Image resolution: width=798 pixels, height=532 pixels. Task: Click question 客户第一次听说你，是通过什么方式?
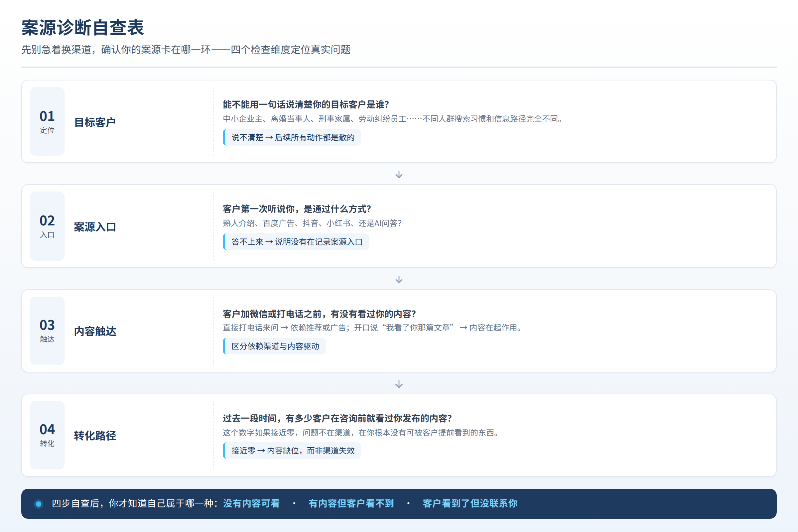[x=297, y=209]
